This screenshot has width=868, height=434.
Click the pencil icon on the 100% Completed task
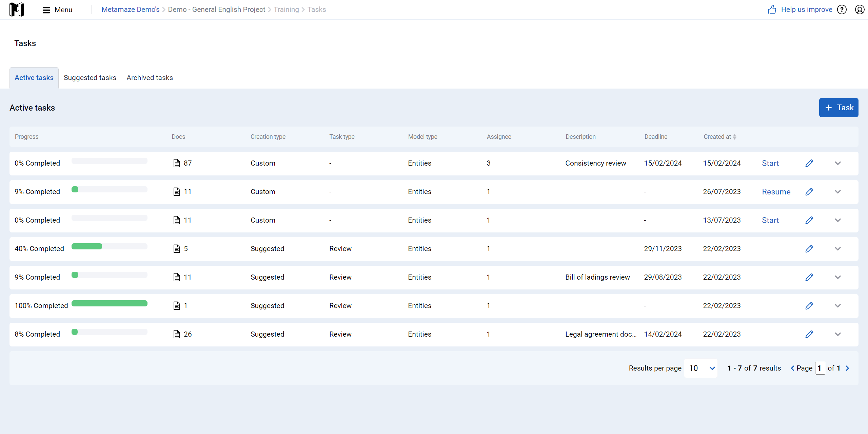(809, 306)
